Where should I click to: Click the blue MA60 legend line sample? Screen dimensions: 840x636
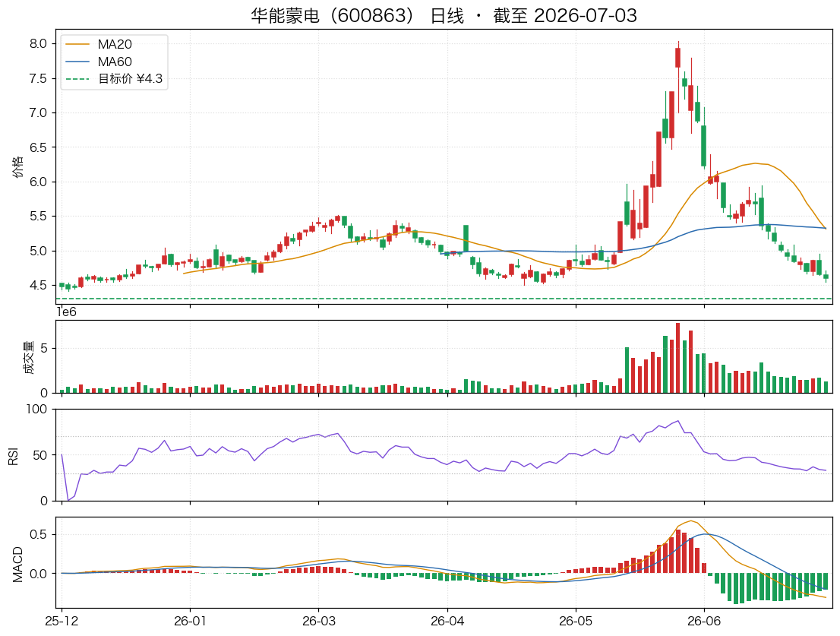77,62
